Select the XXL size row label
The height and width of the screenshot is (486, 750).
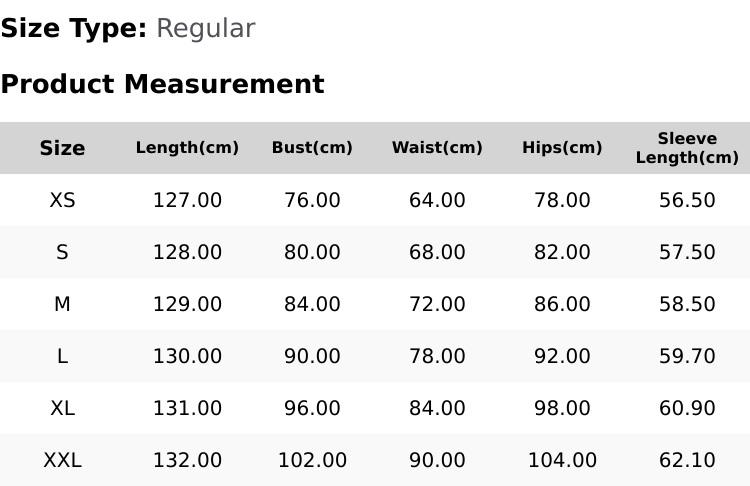pos(62,461)
